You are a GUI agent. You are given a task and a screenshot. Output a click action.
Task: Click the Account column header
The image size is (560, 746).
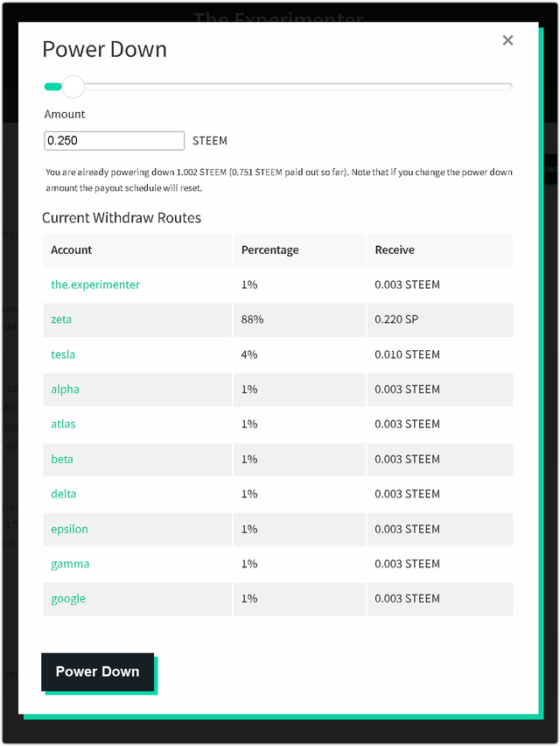click(72, 250)
